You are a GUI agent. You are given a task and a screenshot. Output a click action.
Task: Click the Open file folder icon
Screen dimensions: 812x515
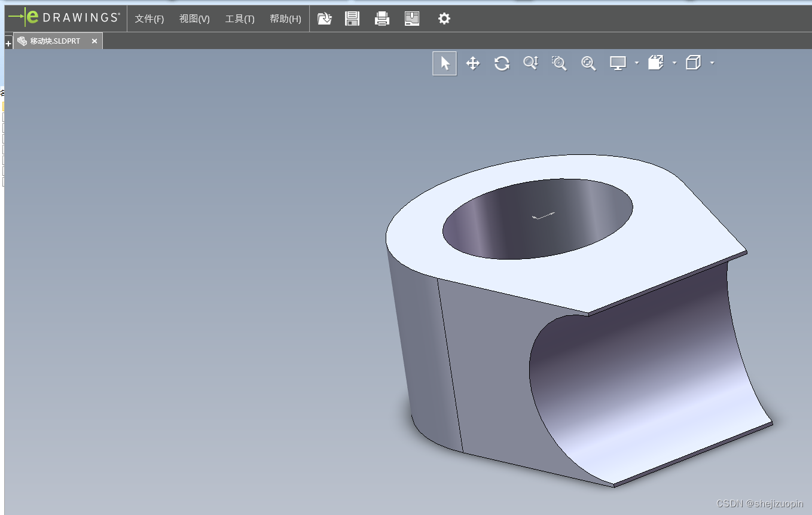pos(324,19)
